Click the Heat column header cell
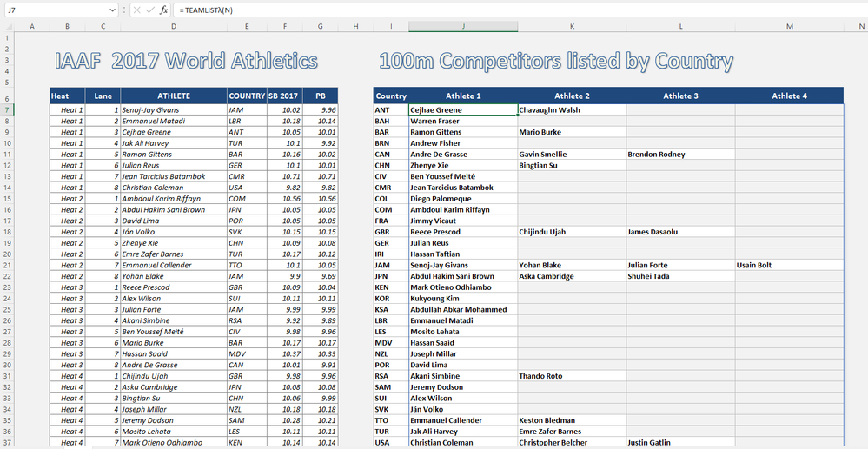Viewport: 868px width, 449px height. 67,96
